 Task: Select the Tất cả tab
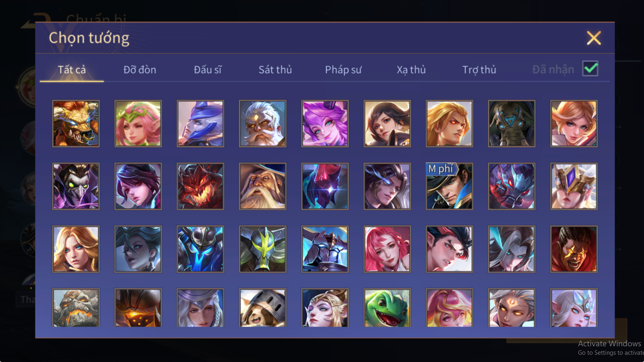click(72, 70)
